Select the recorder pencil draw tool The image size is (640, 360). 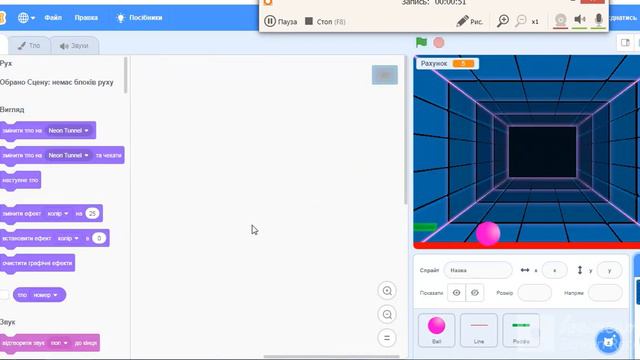coord(469,21)
